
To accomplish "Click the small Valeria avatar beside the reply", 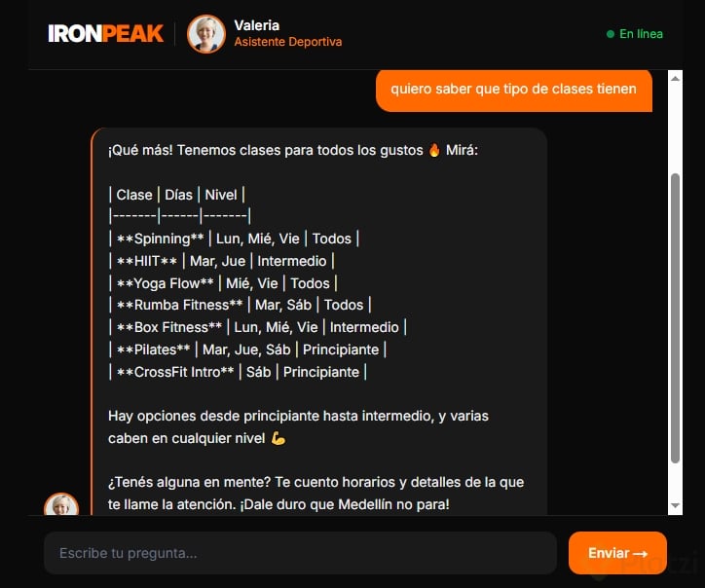I will tap(61, 505).
